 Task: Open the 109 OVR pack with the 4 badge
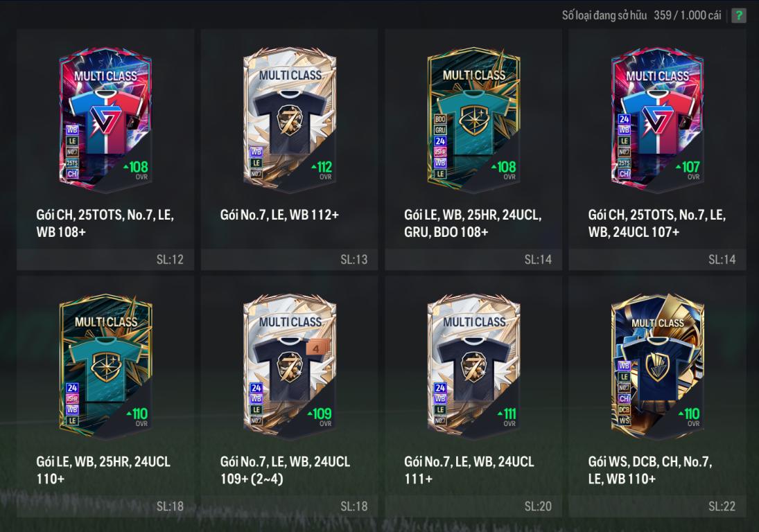click(x=290, y=366)
